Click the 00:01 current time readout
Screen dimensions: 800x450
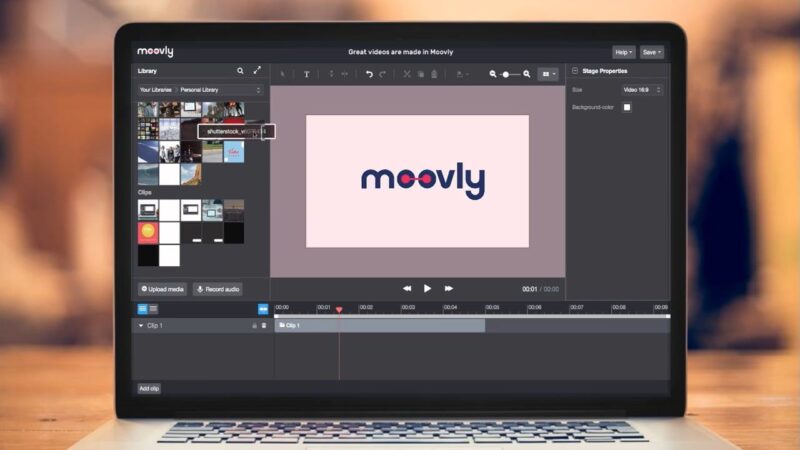530,289
